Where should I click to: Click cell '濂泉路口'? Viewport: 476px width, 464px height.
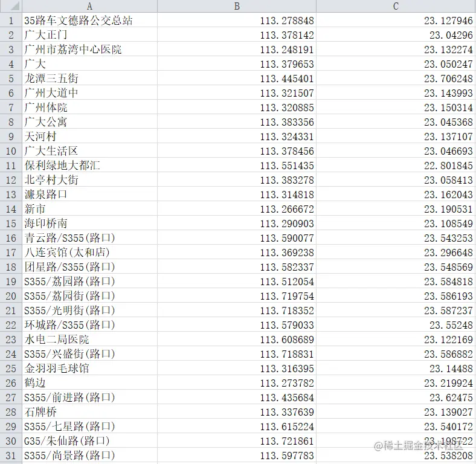tap(89, 195)
